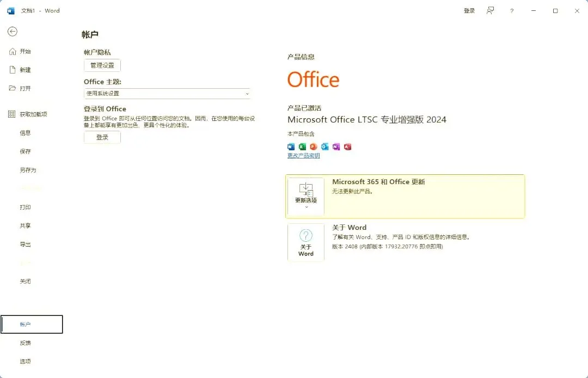Image resolution: width=588 pixels, height=378 pixels.
Task: Click the new-document icon beside 新建
Action: click(13, 70)
